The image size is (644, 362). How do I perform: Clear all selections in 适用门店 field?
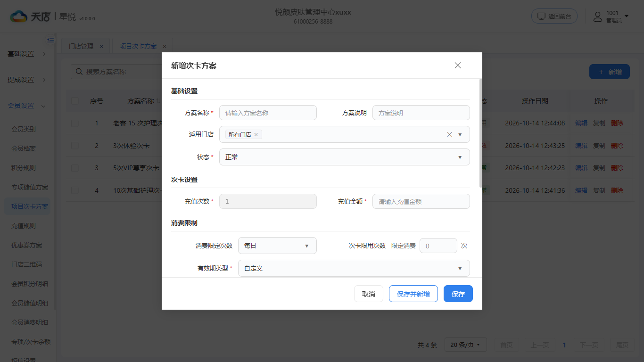pos(449,134)
